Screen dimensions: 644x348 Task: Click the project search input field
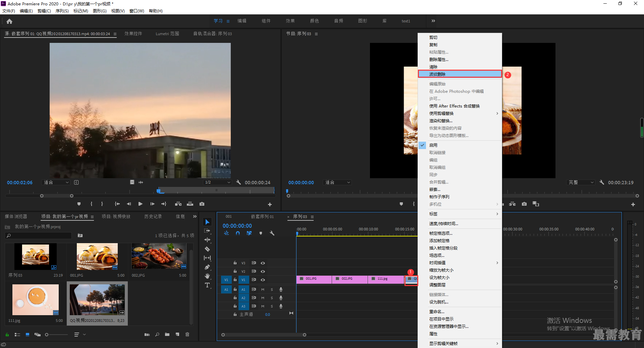39,235
